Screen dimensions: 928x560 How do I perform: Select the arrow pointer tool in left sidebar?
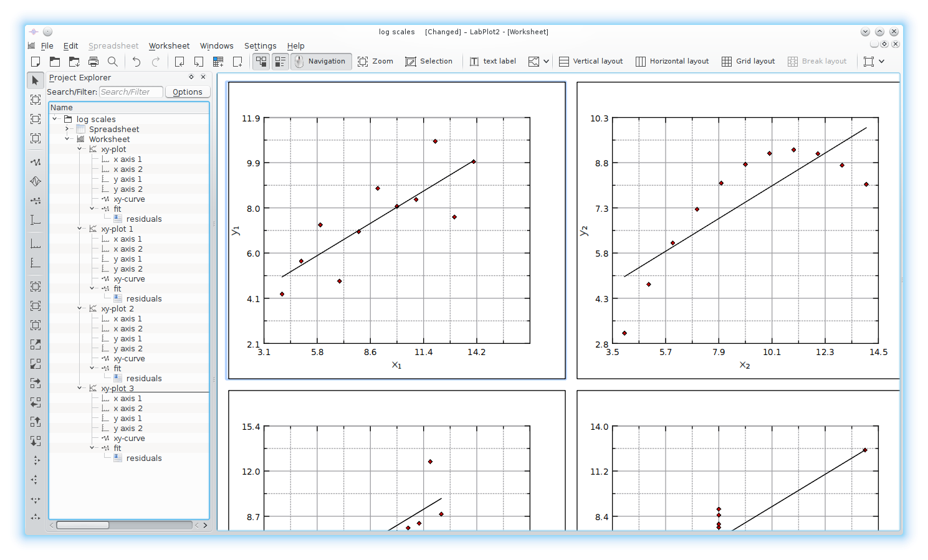click(x=36, y=80)
